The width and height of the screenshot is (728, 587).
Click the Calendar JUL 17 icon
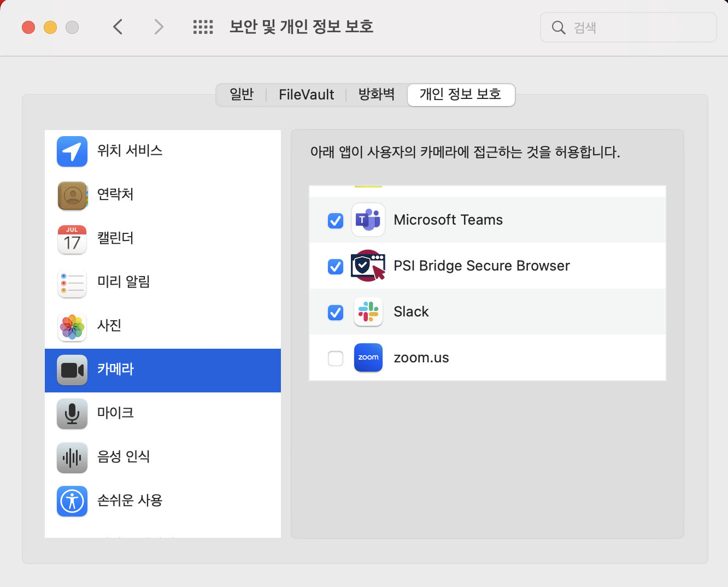[x=72, y=239]
